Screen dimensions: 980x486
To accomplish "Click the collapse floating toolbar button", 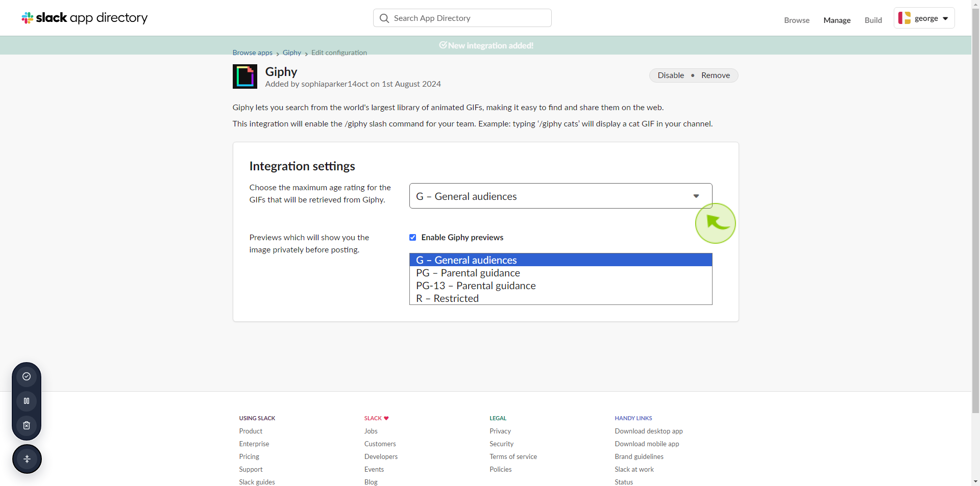I will pyautogui.click(x=27, y=459).
